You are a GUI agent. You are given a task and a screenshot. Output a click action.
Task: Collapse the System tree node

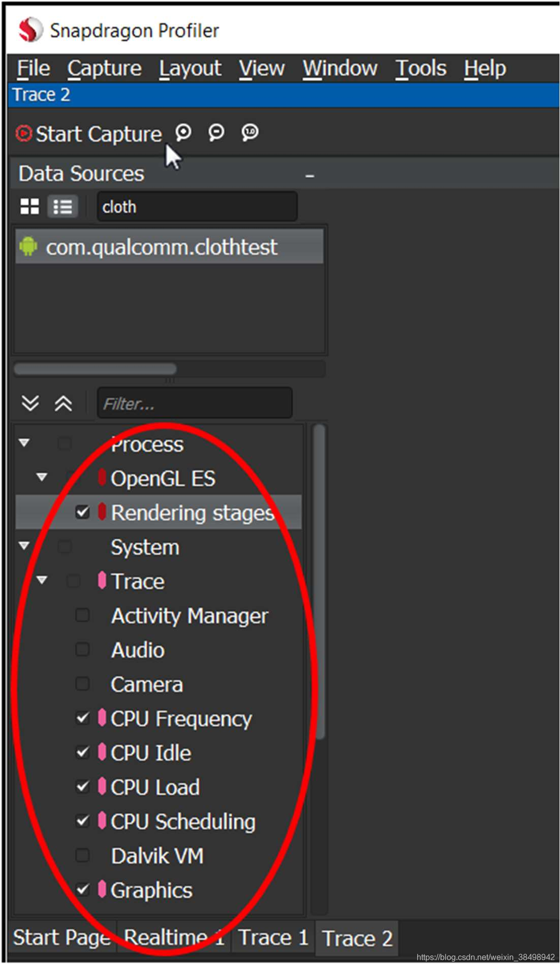point(24,546)
